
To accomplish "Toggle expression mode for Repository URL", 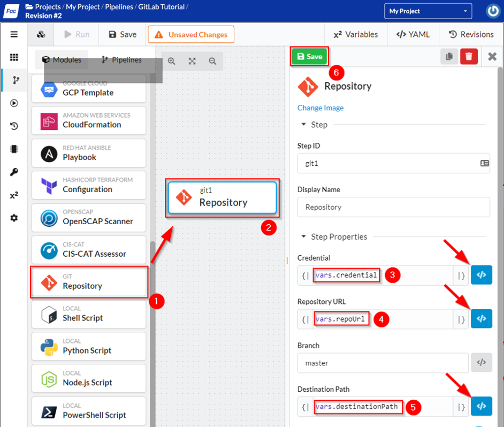I will tap(481, 319).
